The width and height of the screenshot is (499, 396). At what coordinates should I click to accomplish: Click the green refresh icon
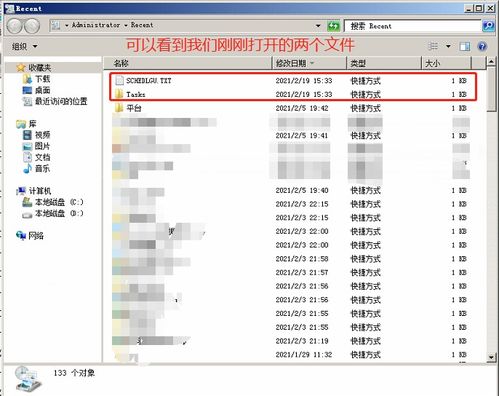coord(333,26)
